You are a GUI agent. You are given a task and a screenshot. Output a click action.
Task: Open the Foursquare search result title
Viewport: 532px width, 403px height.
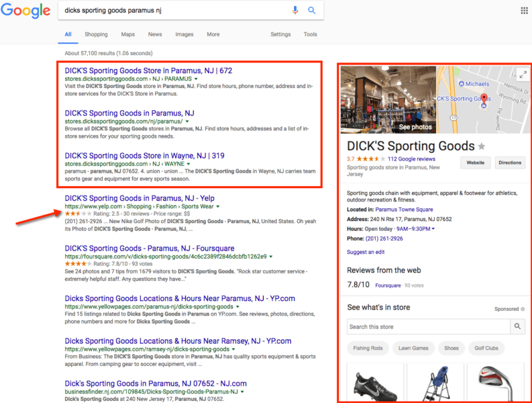(150, 249)
